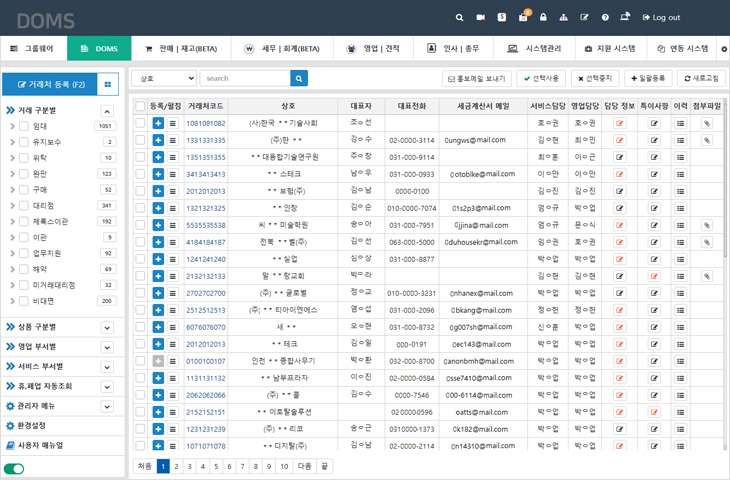The width and height of the screenshot is (730, 480).
Task: Check the 비대면 category checkbox
Action: pyautogui.click(x=24, y=301)
